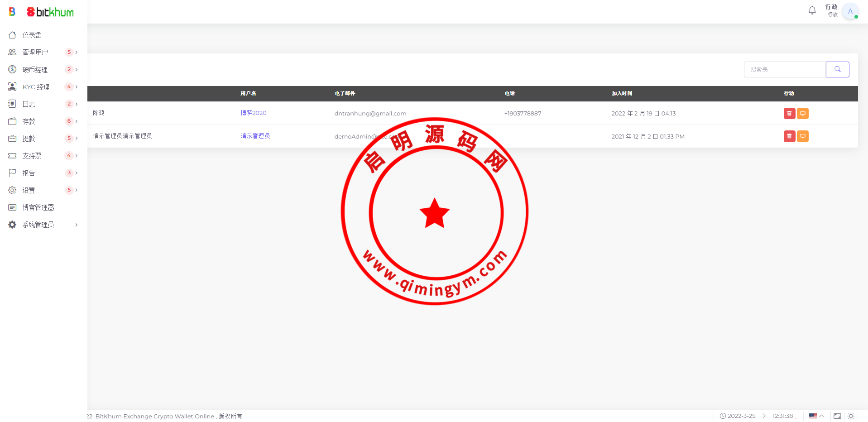Enter fullscreen mode from footer icon
The image size is (868, 422).
point(837,416)
